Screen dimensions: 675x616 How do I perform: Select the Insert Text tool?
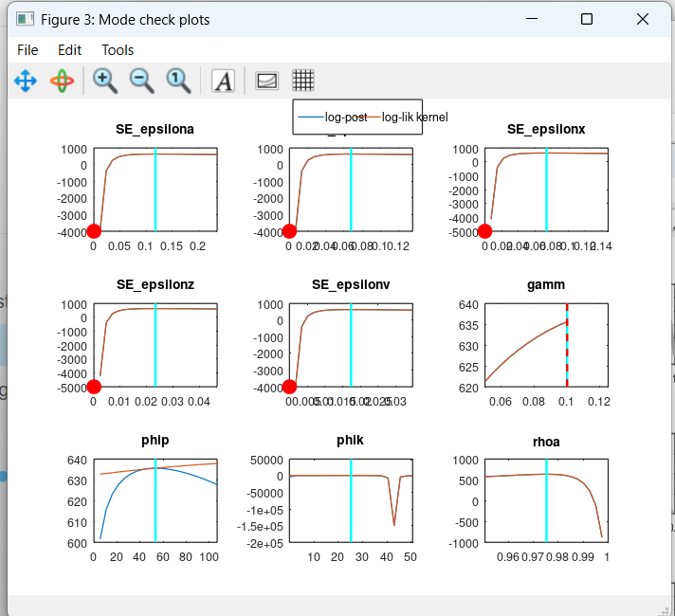point(223,81)
